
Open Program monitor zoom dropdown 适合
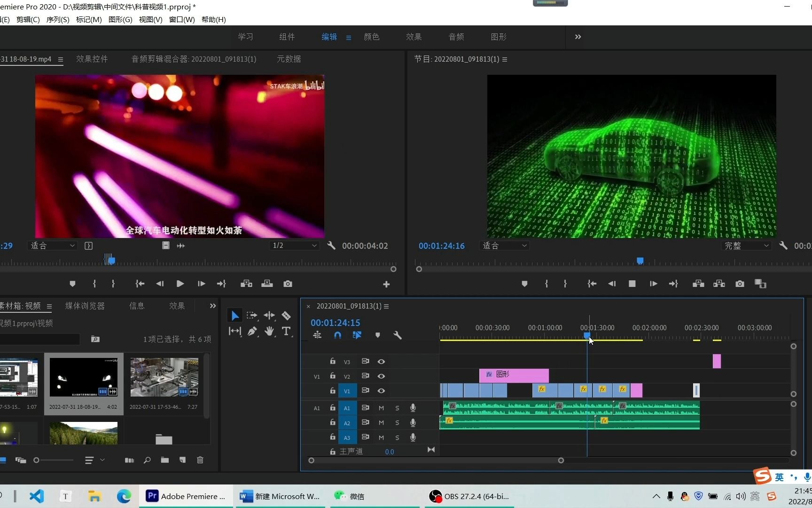coord(505,246)
